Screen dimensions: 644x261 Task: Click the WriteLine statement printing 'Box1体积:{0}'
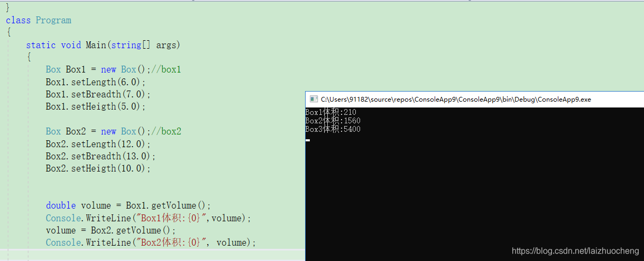[x=149, y=218]
